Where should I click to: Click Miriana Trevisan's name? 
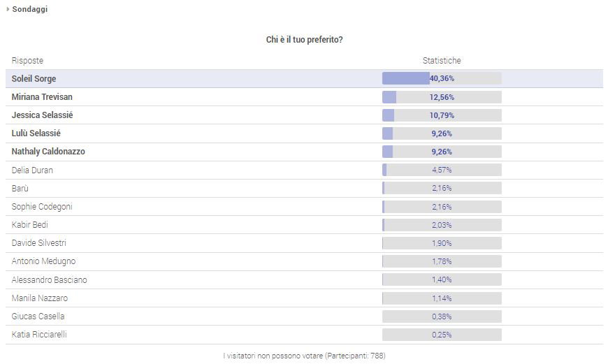point(42,97)
